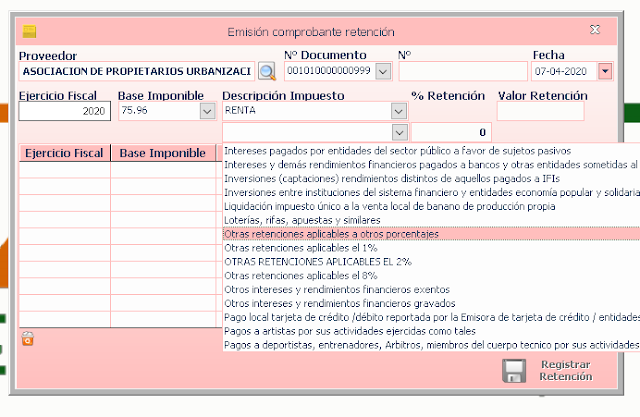Click the Proveedor name field
This screenshot has width=640, height=417.
(137, 71)
